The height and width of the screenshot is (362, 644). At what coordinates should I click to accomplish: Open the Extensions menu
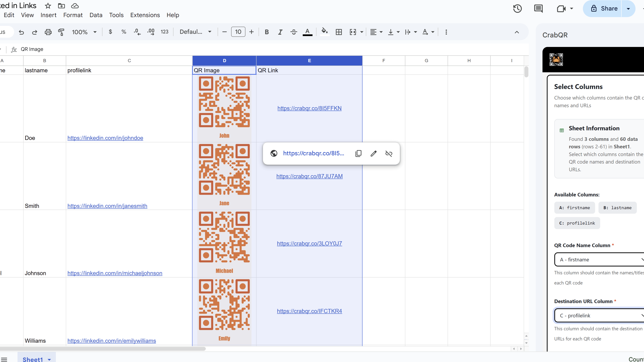coord(145,15)
